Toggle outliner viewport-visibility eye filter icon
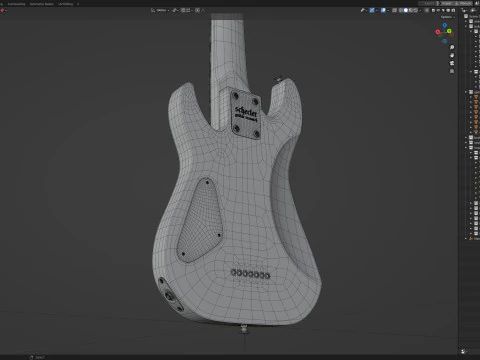This screenshot has width=480, height=360. 438,10
